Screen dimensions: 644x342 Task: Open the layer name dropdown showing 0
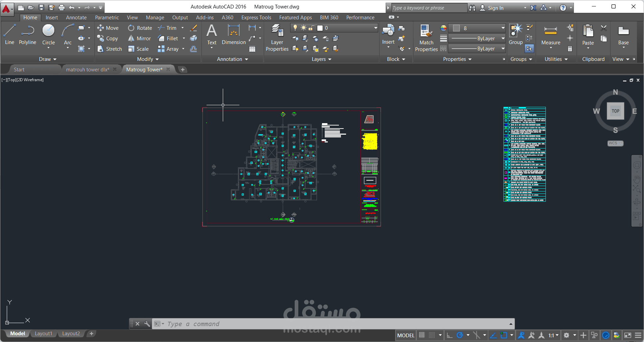334,28
